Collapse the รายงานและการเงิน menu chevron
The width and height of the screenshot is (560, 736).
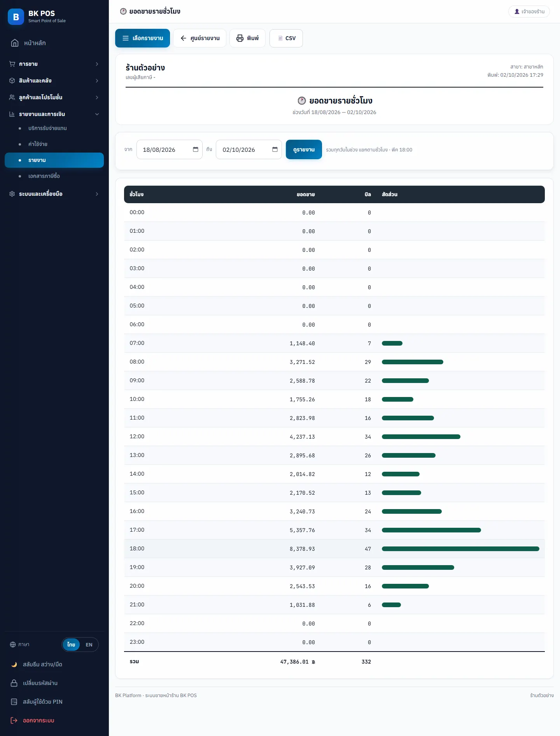[x=97, y=114]
